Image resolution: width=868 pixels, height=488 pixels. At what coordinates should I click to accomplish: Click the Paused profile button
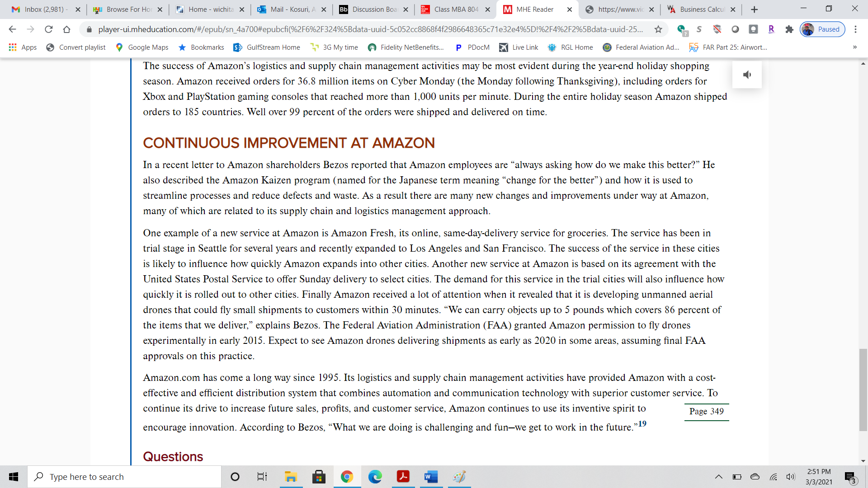(822, 29)
